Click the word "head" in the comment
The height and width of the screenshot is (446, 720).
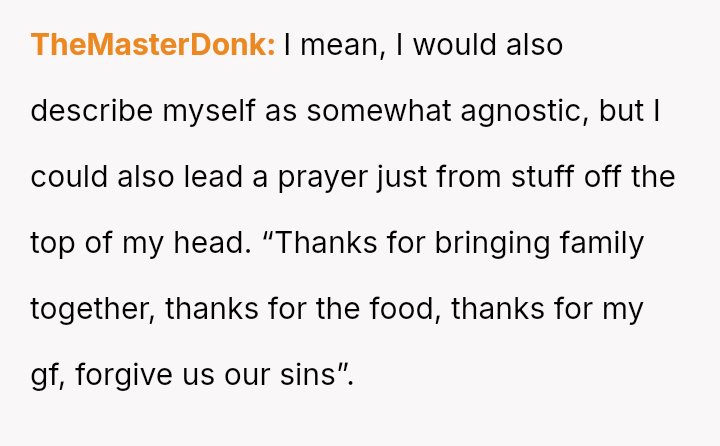point(211,243)
